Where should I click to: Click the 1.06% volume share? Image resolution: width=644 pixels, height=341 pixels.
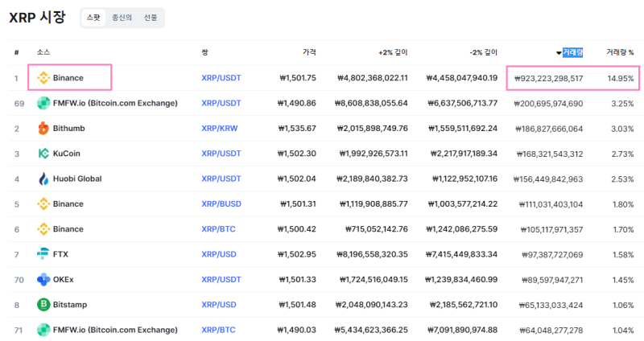click(623, 306)
